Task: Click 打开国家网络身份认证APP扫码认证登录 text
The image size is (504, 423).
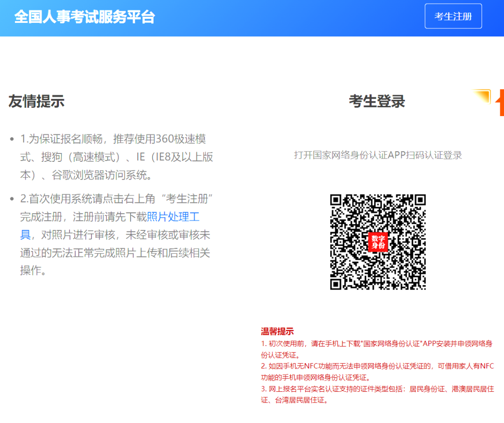Action: point(378,155)
